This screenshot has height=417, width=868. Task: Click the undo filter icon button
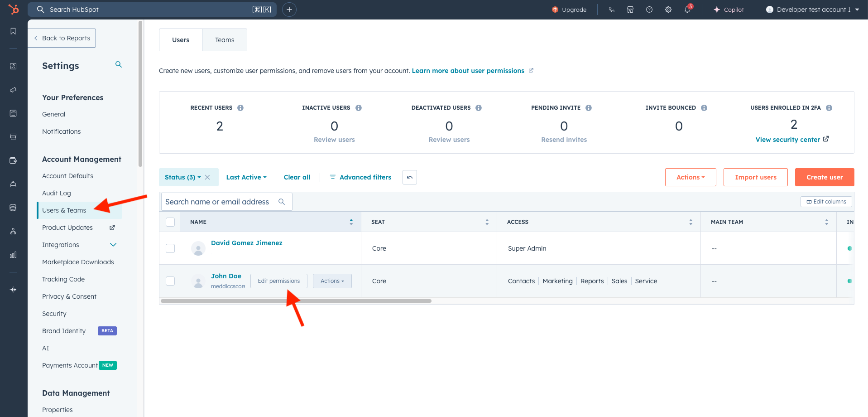point(409,177)
